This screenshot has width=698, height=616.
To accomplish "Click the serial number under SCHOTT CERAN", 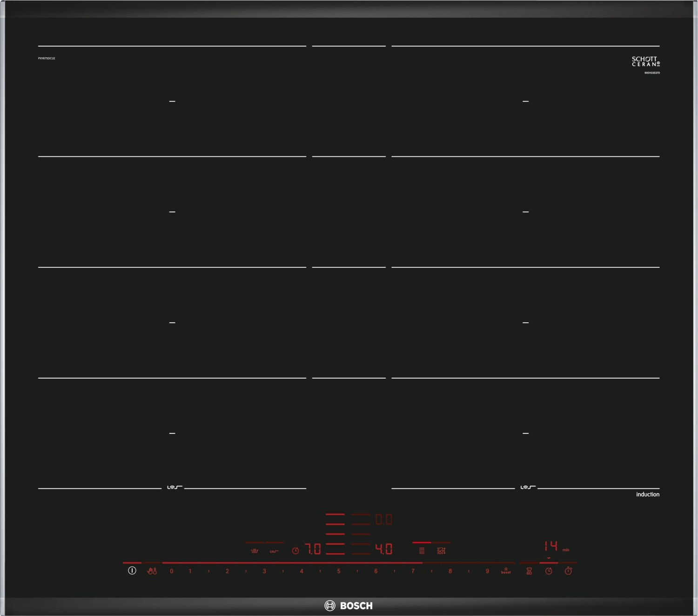I will (x=652, y=73).
